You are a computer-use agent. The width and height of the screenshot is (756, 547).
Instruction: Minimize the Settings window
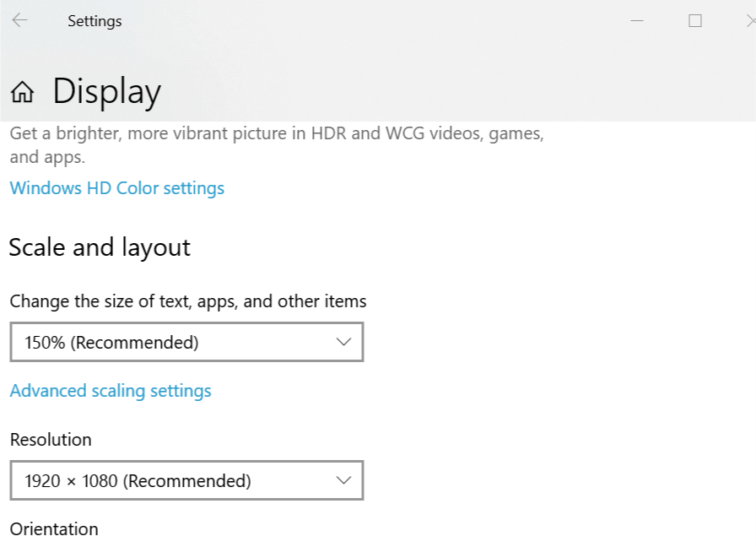(x=639, y=21)
